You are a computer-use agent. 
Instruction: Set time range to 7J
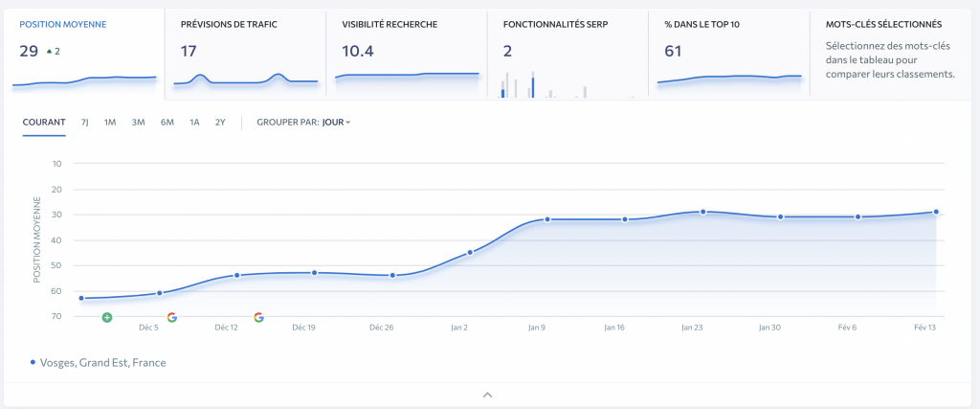[x=85, y=123]
